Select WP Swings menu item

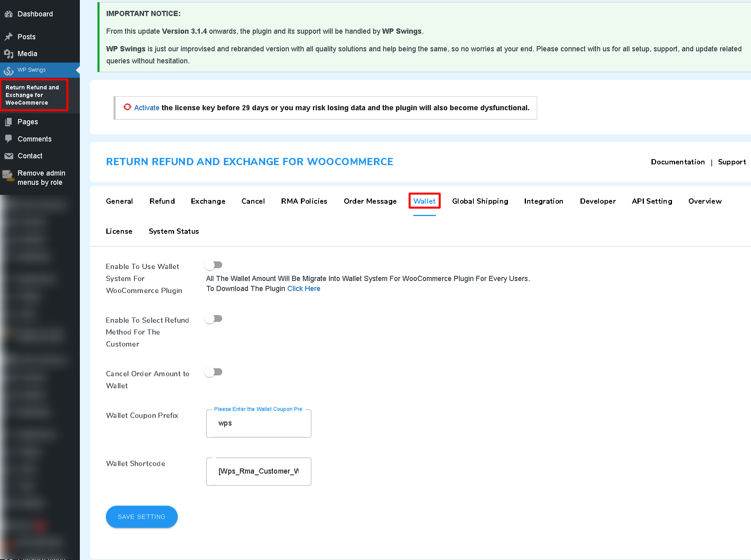40,70
